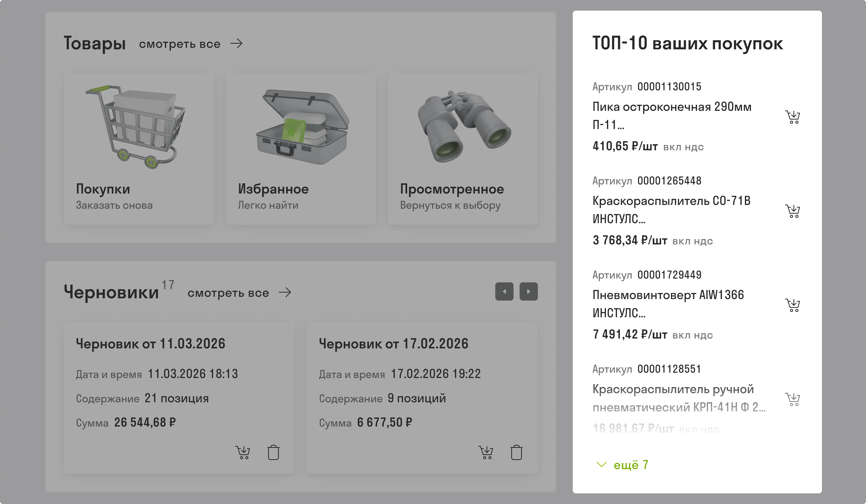Click price '7 491,42 ₽/шт'
Screen dimensions: 866x504
630,334
